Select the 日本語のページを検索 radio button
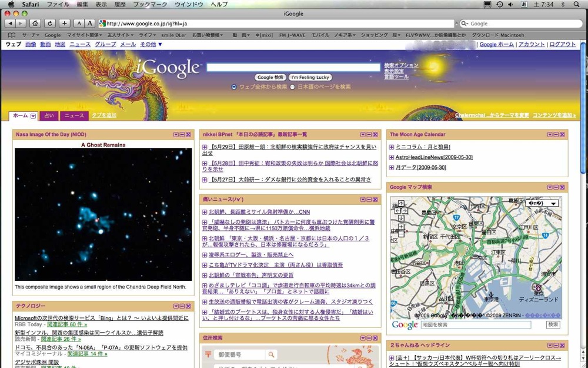Viewport: 588px width, 368px height. pyautogui.click(x=292, y=87)
